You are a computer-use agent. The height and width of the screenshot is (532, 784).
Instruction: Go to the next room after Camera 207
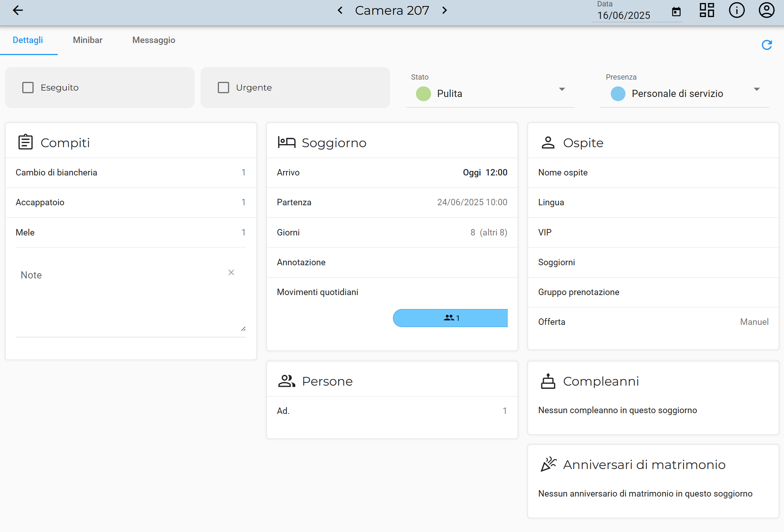[x=444, y=11]
